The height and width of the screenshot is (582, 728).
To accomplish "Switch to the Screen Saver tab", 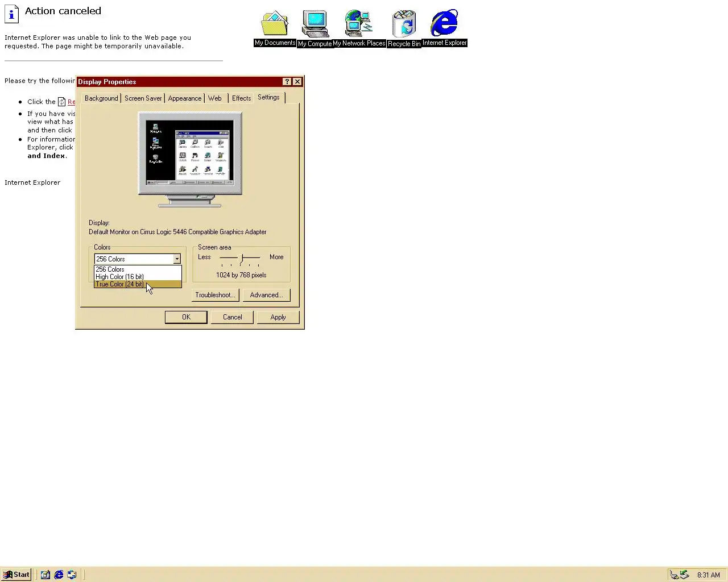I will pos(143,98).
